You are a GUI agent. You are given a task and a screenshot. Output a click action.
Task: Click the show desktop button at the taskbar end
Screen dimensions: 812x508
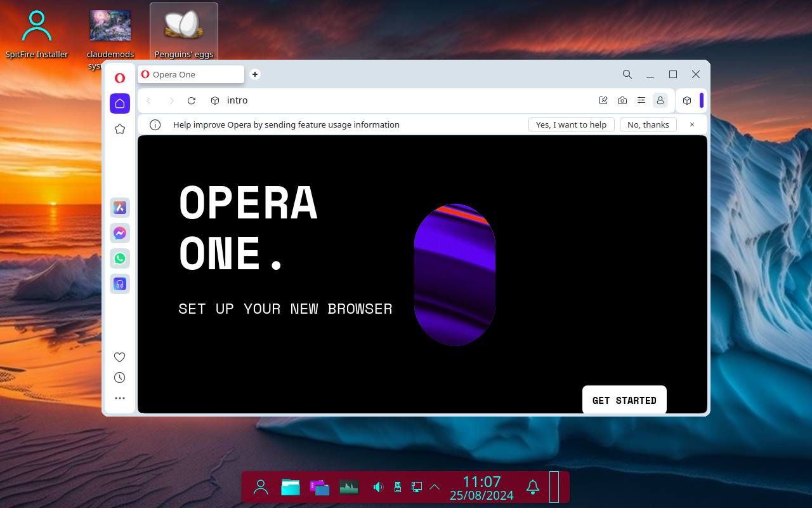point(554,487)
